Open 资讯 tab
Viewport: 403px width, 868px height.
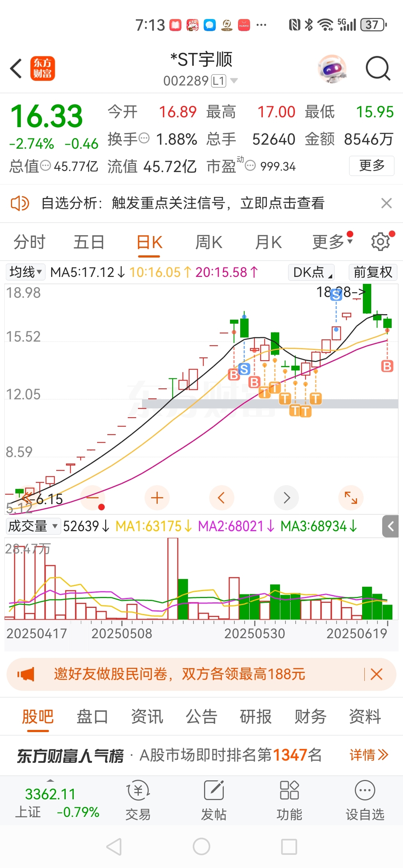click(x=147, y=716)
